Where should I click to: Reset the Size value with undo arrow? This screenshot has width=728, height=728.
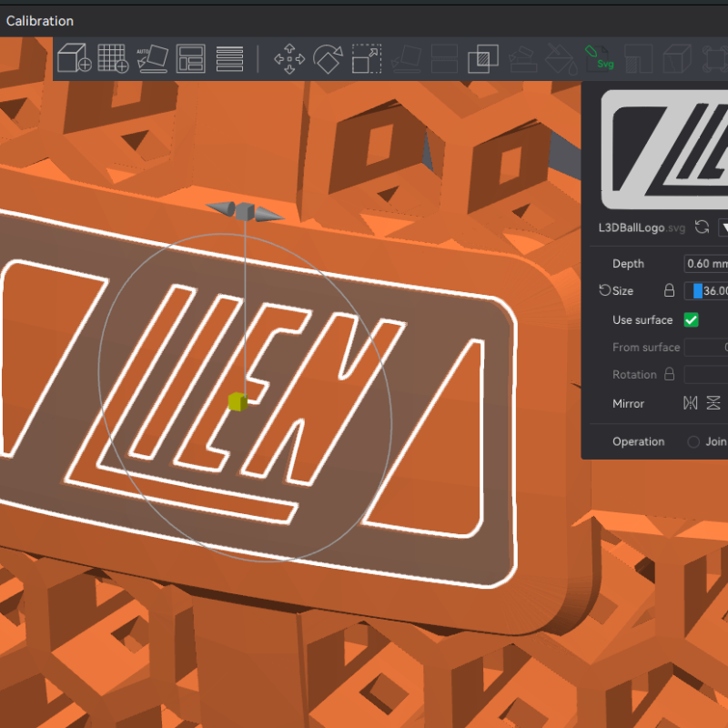click(604, 291)
